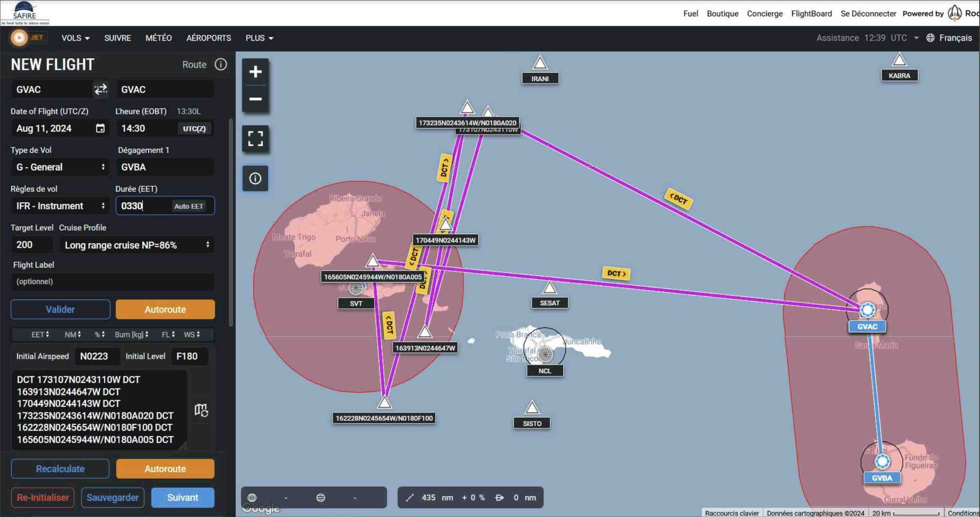The width and height of the screenshot is (980, 517).
Task: Click the left panel scrollbar
Action: pyautogui.click(x=231, y=223)
